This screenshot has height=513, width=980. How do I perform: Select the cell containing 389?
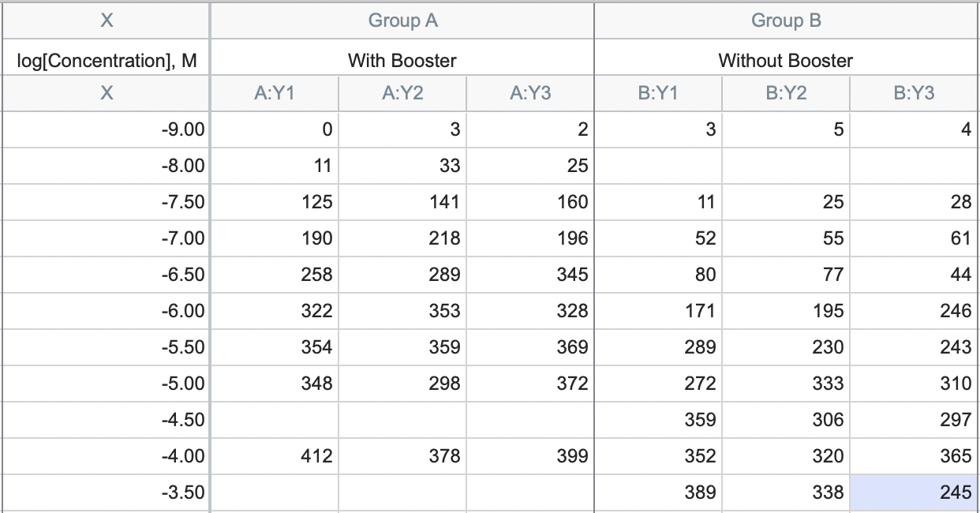(658, 492)
